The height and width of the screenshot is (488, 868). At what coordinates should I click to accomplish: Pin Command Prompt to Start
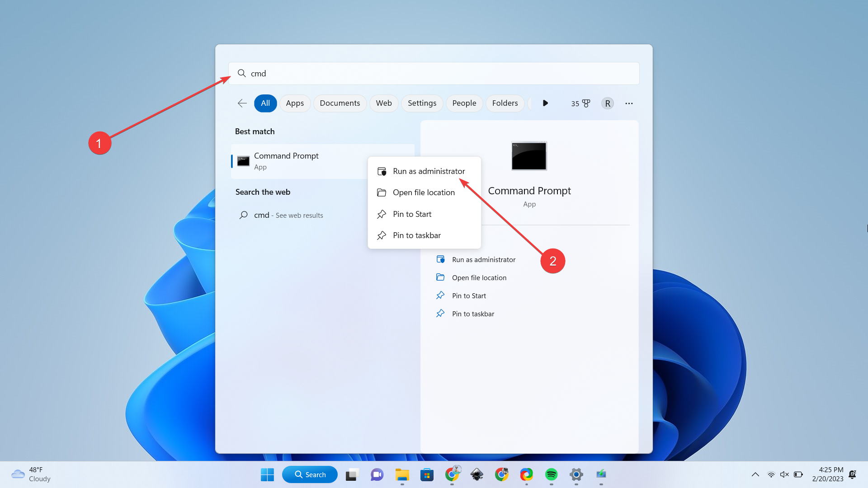click(x=412, y=213)
